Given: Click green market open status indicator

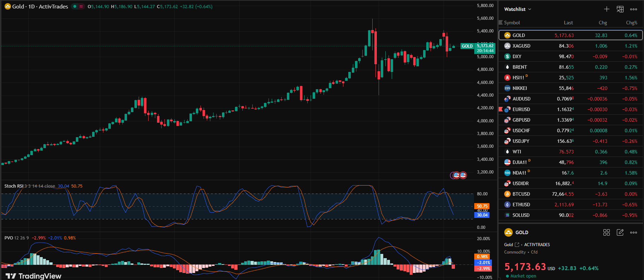Looking at the screenshot, I should click(x=507, y=276).
